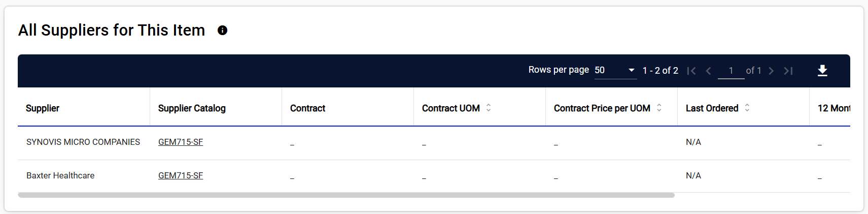The height and width of the screenshot is (214, 868).
Task: Select the Baxter Healthcare supplier row
Action: click(x=60, y=175)
